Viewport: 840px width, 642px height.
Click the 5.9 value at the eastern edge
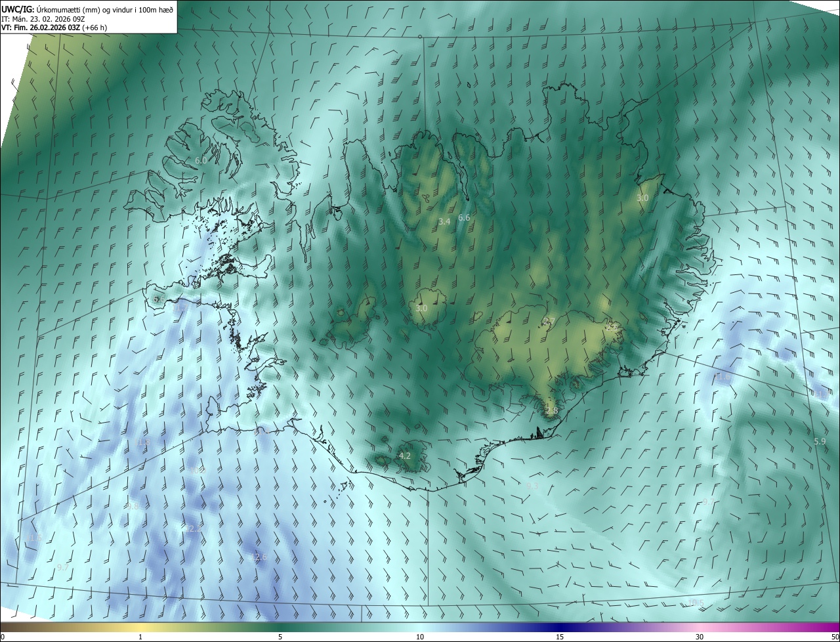tap(820, 441)
